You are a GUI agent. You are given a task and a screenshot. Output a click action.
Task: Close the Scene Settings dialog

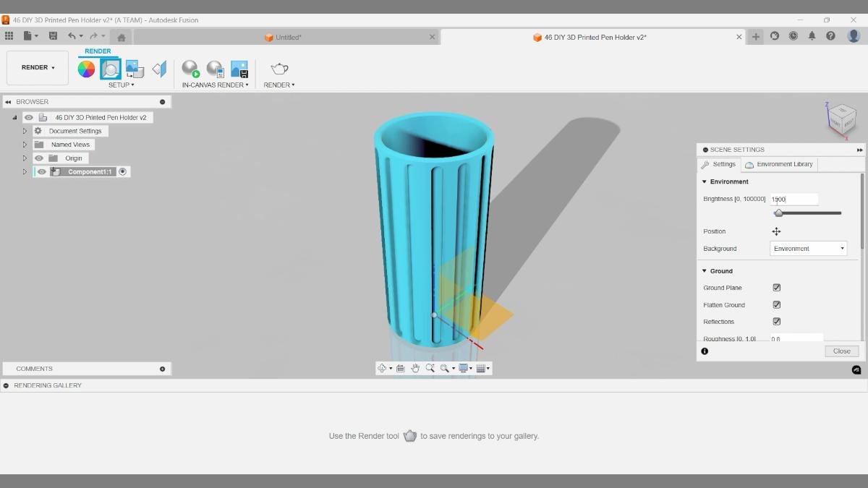pos(841,351)
